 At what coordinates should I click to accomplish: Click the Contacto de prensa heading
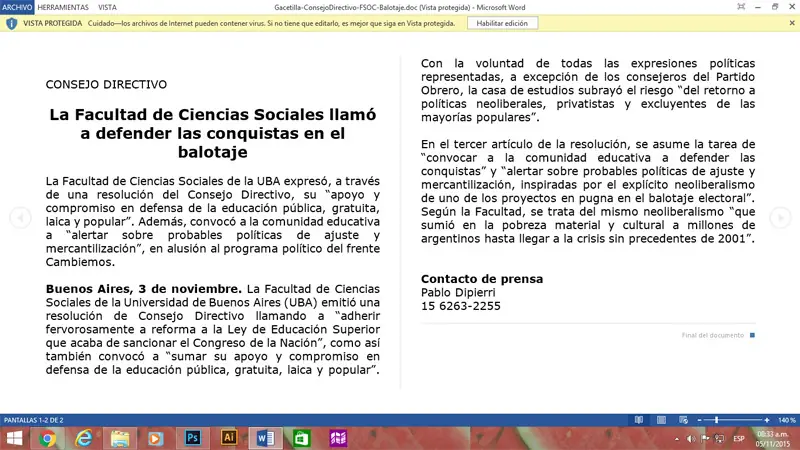(x=482, y=279)
